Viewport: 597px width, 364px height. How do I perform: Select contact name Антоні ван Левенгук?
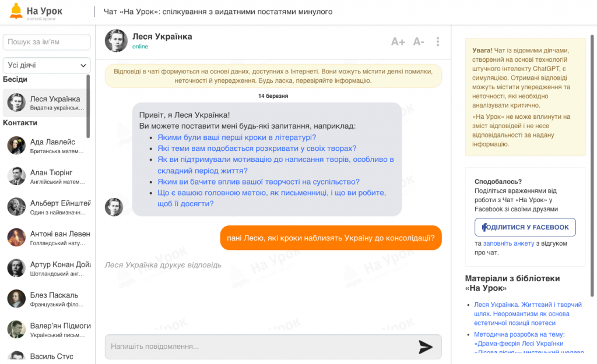pyautogui.click(x=60, y=234)
